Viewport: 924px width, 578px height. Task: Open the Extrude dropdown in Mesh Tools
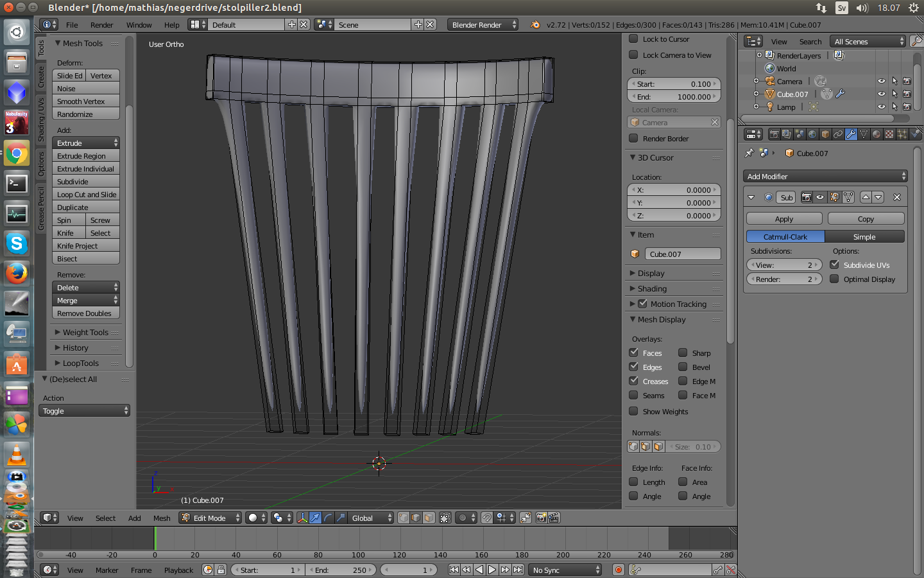[x=86, y=143]
